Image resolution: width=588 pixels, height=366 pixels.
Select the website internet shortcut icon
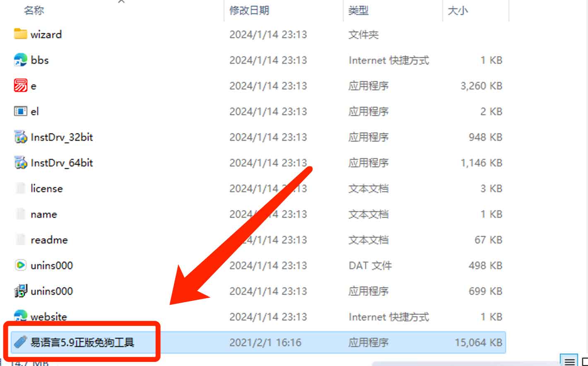20,315
